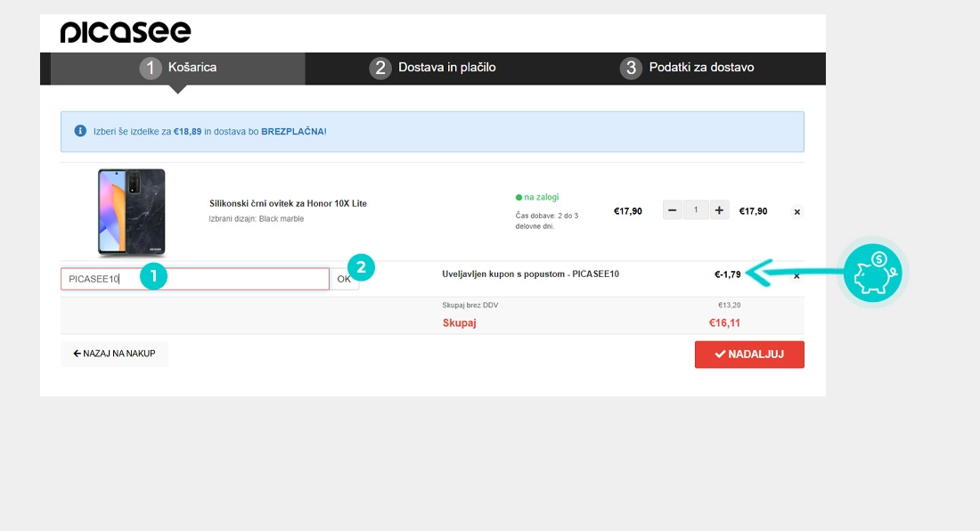Click the teal number 1 marker badge
The height and width of the screenshot is (531, 980).
coord(153,276)
